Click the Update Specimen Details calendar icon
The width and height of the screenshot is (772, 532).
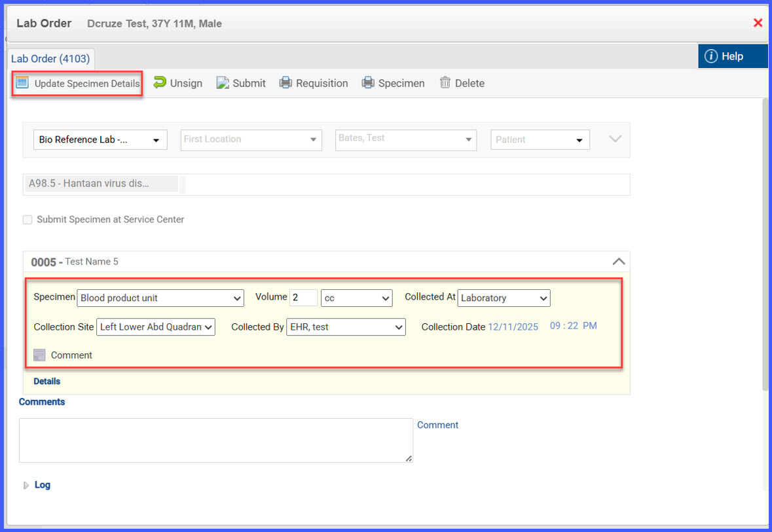(x=22, y=82)
